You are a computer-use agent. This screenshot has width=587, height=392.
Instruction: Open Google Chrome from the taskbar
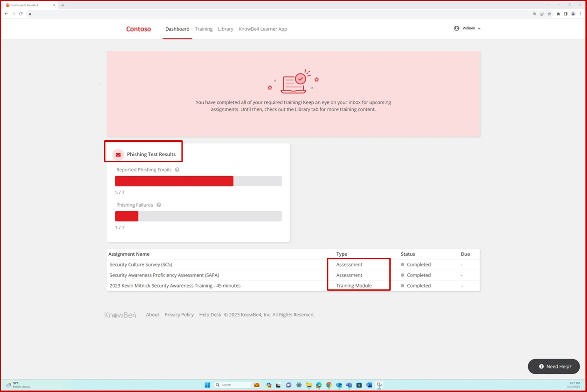coord(329,385)
